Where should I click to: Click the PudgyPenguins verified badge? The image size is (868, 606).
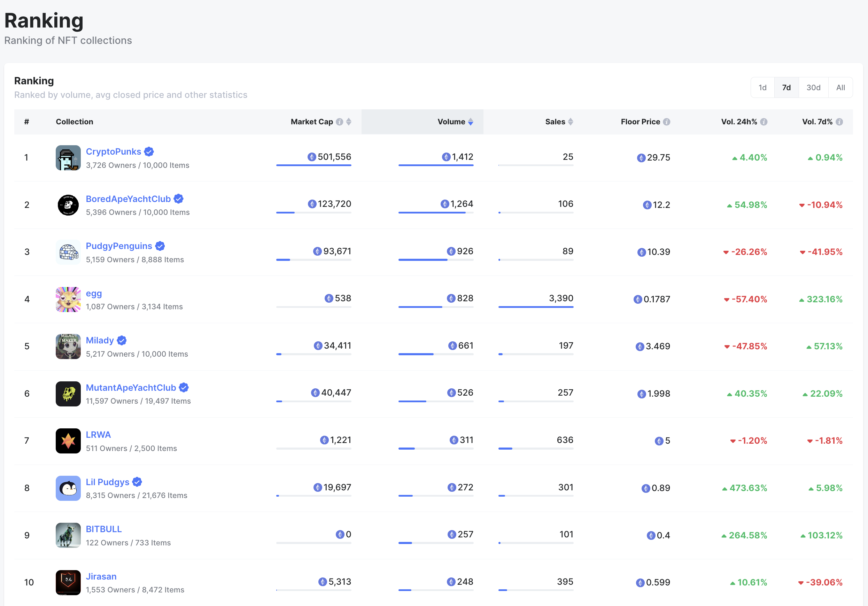(x=160, y=246)
